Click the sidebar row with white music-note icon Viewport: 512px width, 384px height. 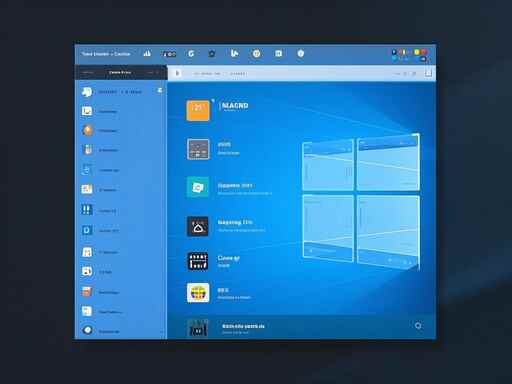(x=121, y=252)
